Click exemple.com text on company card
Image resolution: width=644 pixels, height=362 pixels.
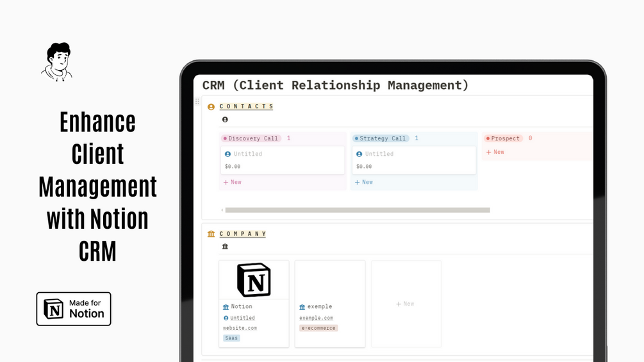pyautogui.click(x=316, y=318)
